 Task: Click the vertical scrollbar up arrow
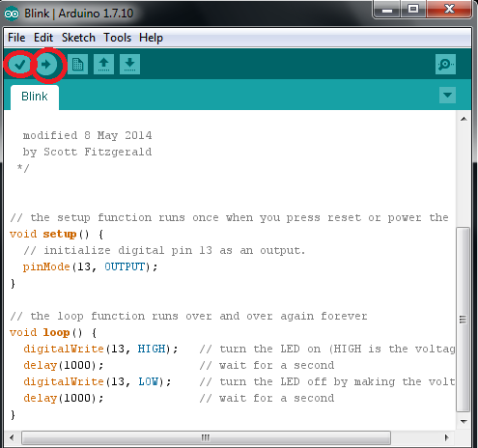pos(464,119)
